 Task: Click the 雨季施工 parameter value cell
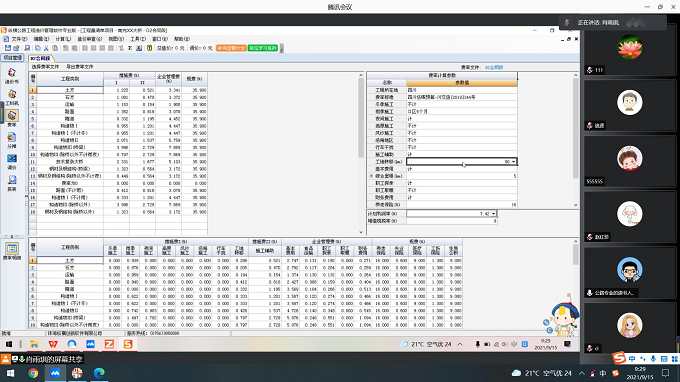point(462,111)
